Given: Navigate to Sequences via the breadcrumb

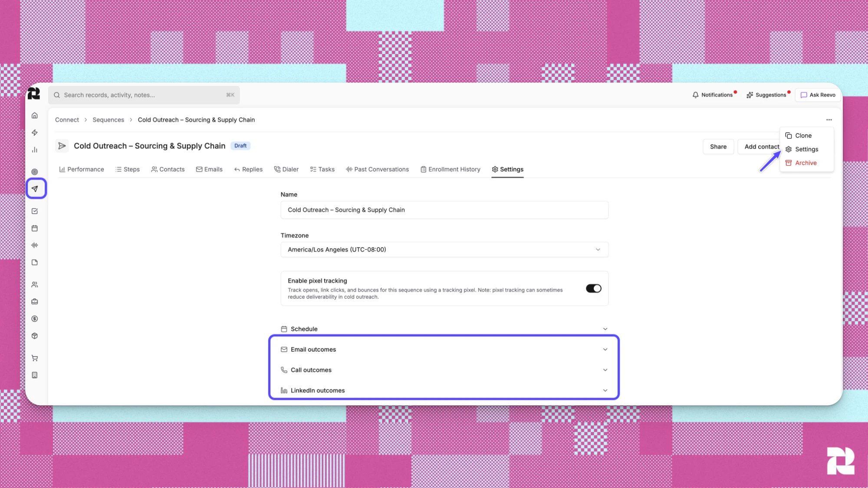Looking at the screenshot, I should click(108, 120).
